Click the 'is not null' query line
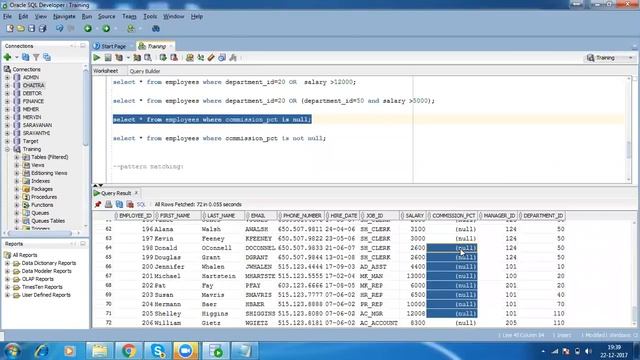The width and height of the screenshot is (640, 360). (x=219, y=138)
